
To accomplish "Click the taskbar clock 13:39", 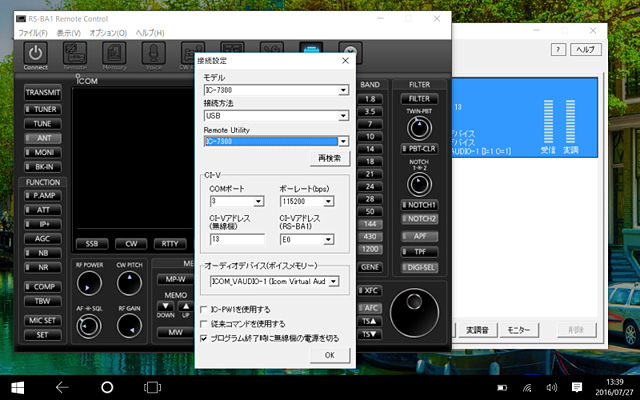I will pyautogui.click(x=615, y=382).
